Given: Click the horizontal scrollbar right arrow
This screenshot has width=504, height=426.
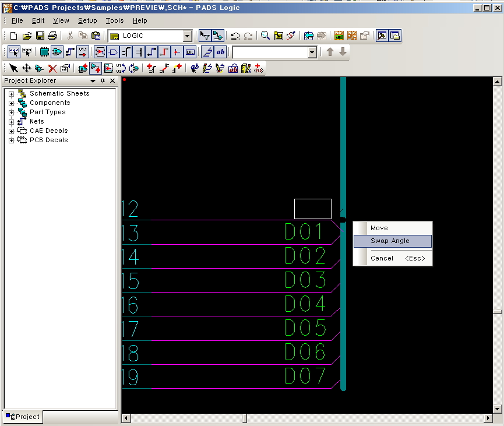Looking at the screenshot, I should click(488, 418).
